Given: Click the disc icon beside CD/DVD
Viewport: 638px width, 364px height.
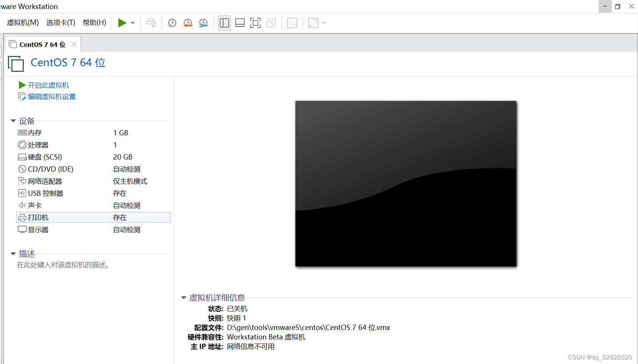Looking at the screenshot, I should coord(22,169).
